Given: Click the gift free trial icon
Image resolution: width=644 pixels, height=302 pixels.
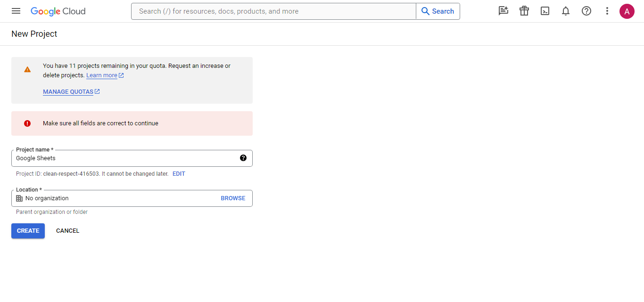Looking at the screenshot, I should tap(524, 11).
